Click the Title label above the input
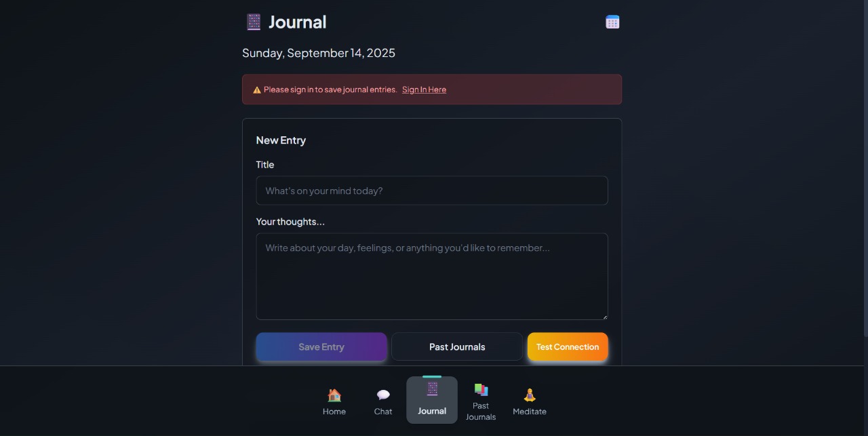868x436 pixels. [x=265, y=165]
